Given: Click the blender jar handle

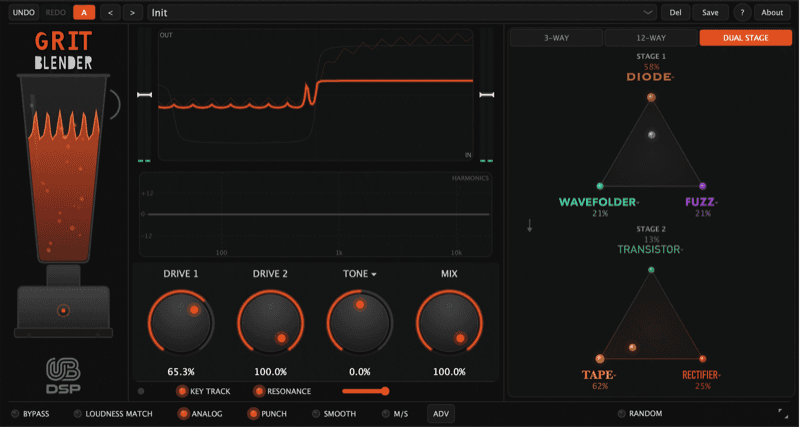Looking at the screenshot, I should pyautogui.click(x=115, y=105).
